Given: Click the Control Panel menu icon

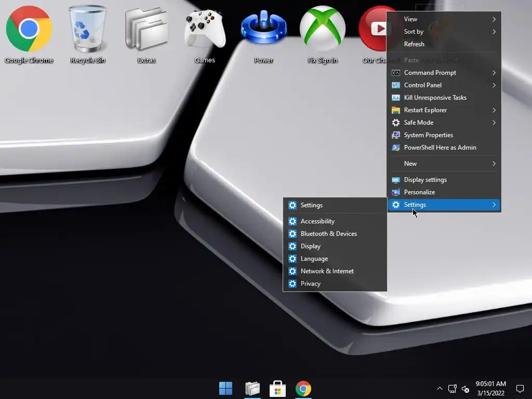Looking at the screenshot, I should point(395,85).
